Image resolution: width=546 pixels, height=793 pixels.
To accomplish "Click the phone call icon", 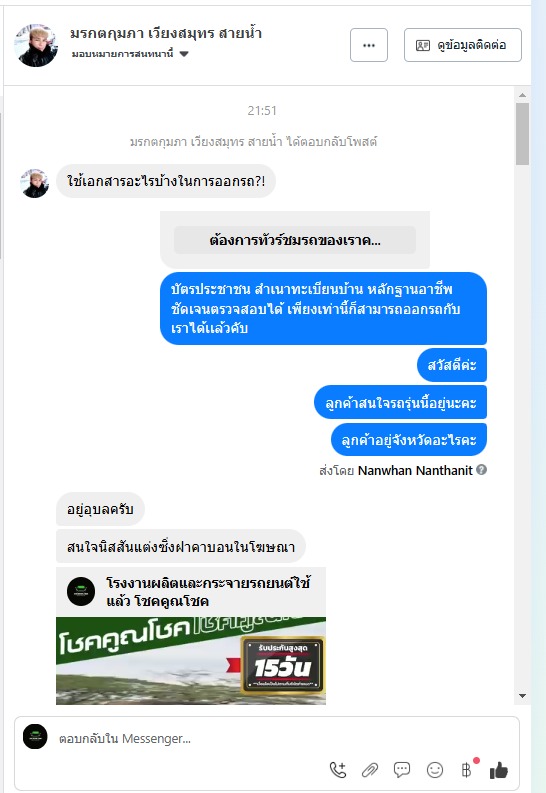I will tap(338, 770).
